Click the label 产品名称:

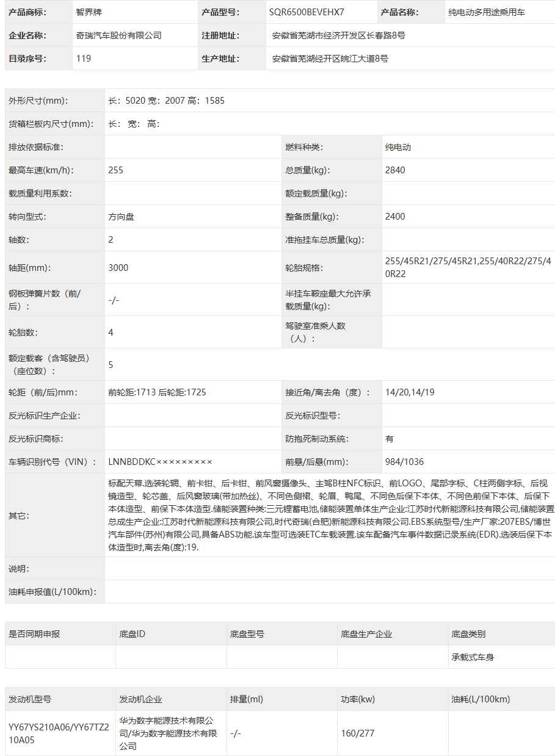(399, 12)
